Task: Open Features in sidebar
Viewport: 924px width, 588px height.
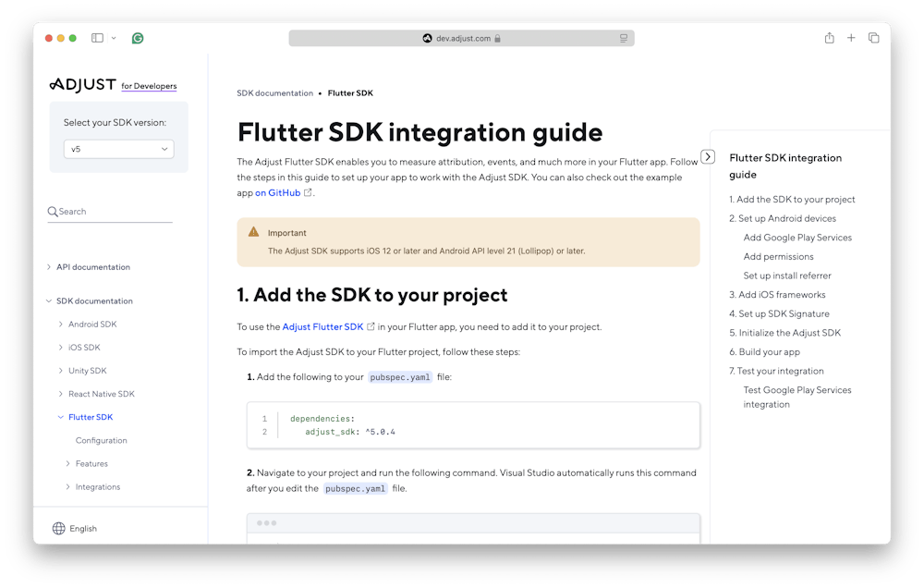Action: point(91,463)
